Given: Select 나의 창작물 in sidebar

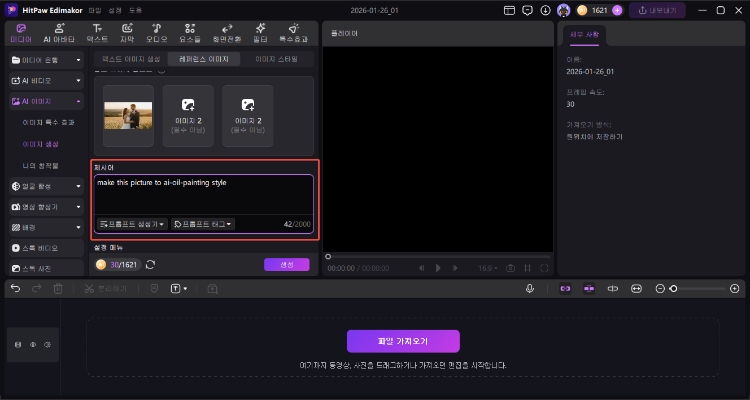Looking at the screenshot, I should [x=41, y=166].
